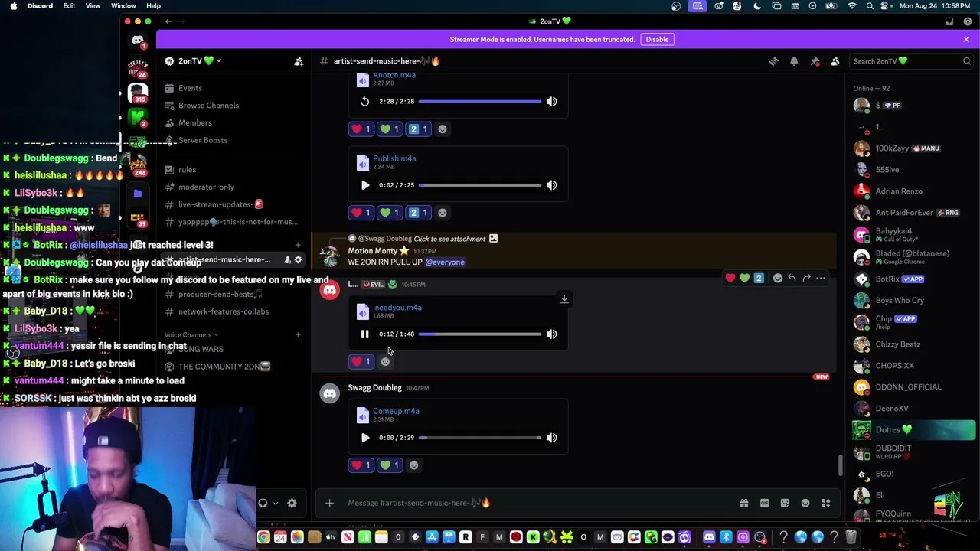This screenshot has height=551, width=980.
Task: Disable Streamer Mode
Action: (x=657, y=40)
